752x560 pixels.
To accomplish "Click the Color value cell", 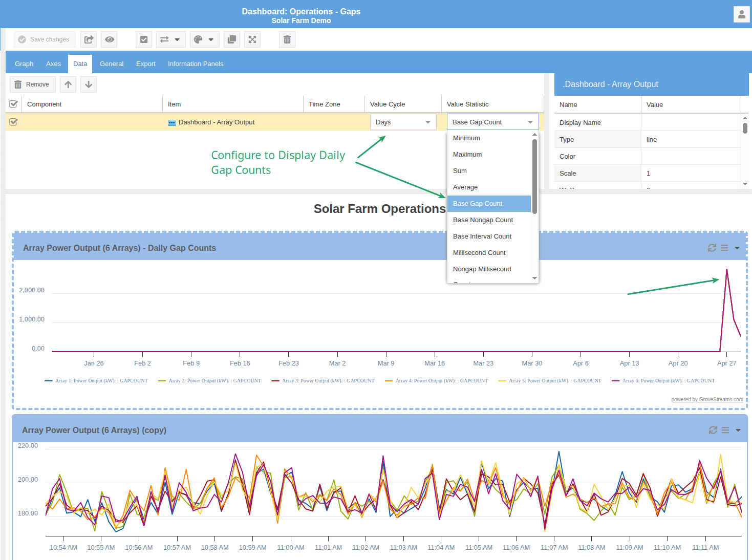I will 691,156.
